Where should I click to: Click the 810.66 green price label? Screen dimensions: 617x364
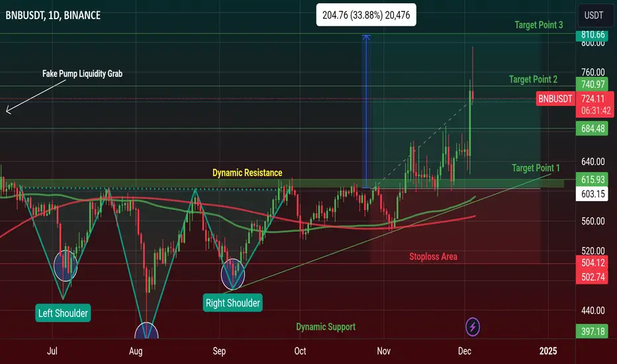coord(593,34)
